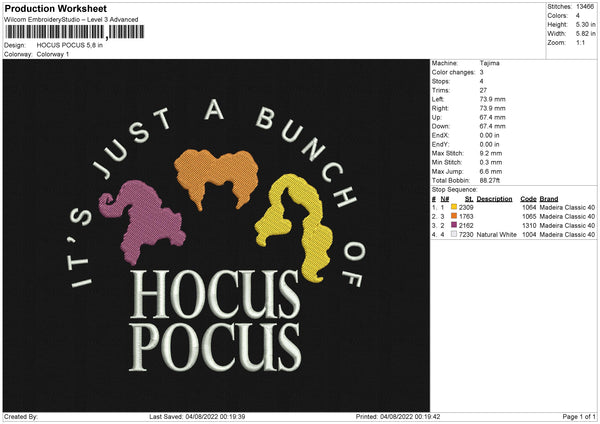Click the Stitches count value 13466

point(585,7)
